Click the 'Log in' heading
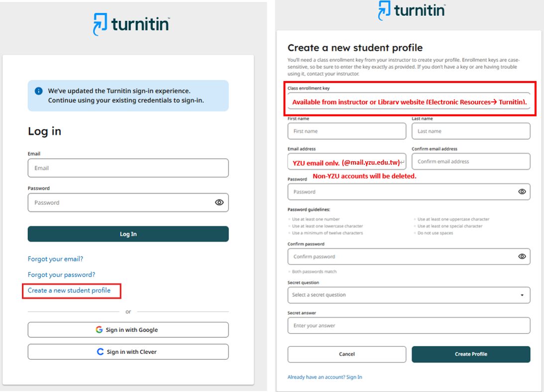544x392 pixels. pos(44,131)
